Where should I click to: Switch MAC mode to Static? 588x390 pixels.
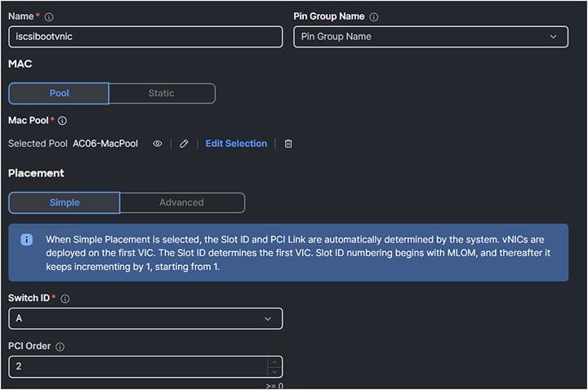[162, 93]
